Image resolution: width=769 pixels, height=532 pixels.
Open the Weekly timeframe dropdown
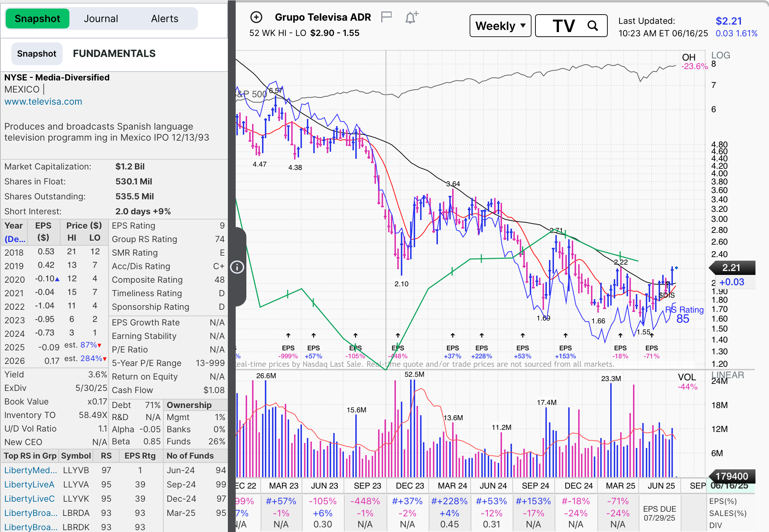(500, 26)
